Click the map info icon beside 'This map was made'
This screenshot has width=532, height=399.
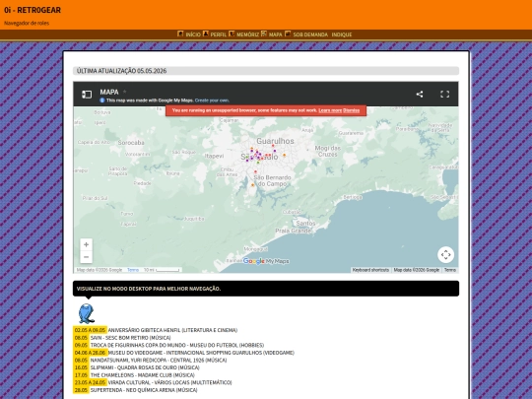[x=102, y=100]
